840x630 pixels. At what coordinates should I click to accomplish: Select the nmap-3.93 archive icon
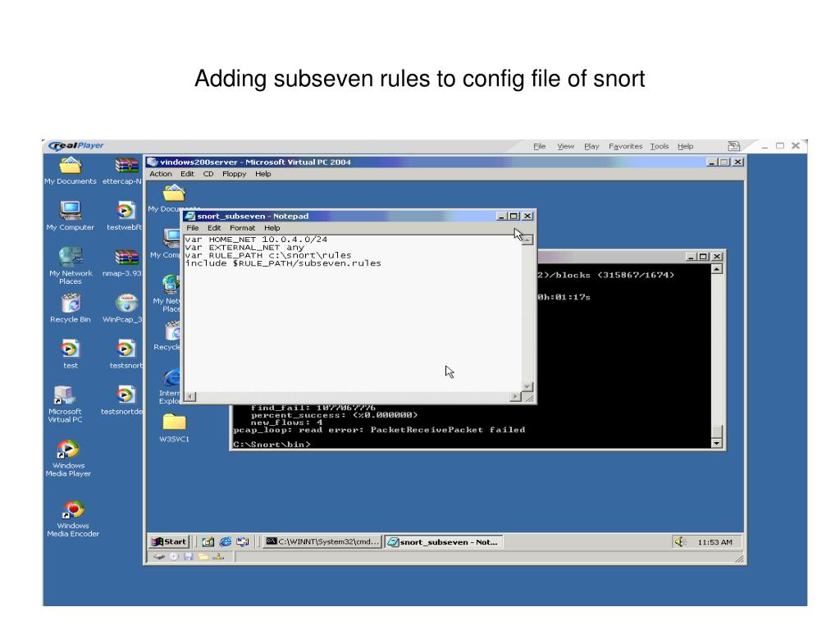tap(126, 257)
